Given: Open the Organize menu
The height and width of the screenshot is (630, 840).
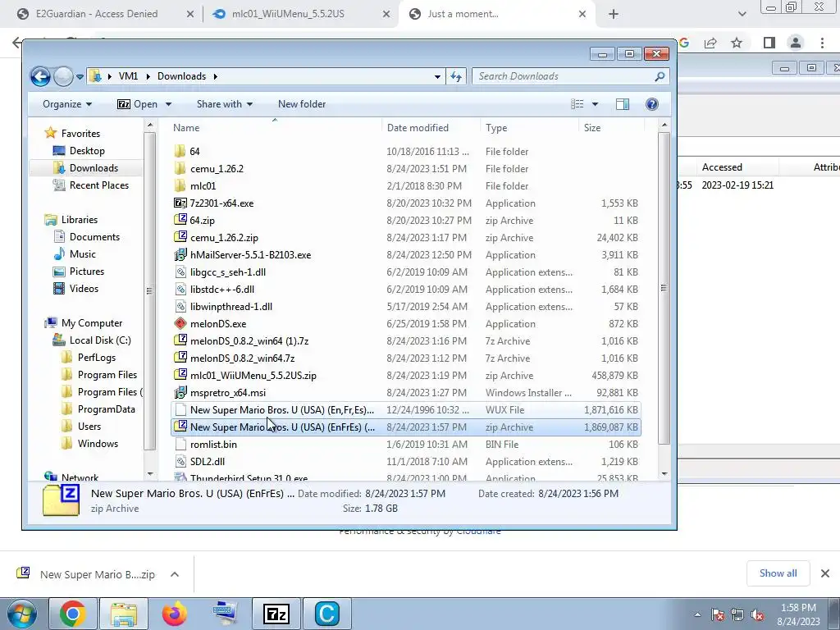Looking at the screenshot, I should (67, 104).
